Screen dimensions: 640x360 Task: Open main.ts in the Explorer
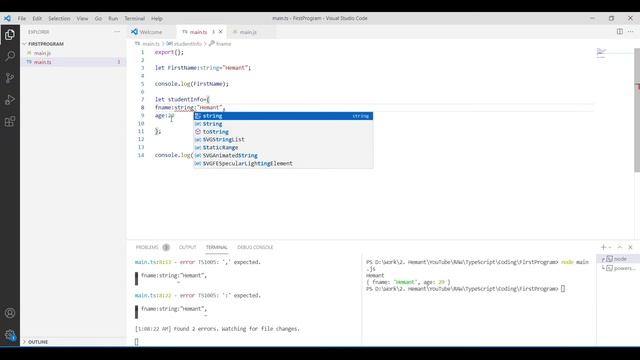tap(42, 62)
